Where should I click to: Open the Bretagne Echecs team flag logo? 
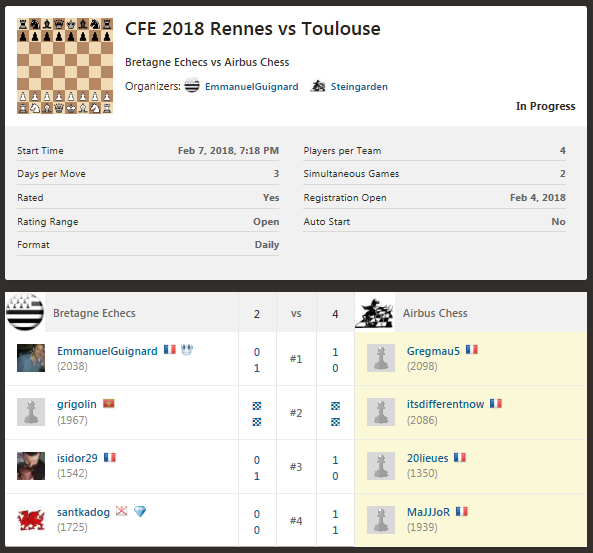click(25, 312)
